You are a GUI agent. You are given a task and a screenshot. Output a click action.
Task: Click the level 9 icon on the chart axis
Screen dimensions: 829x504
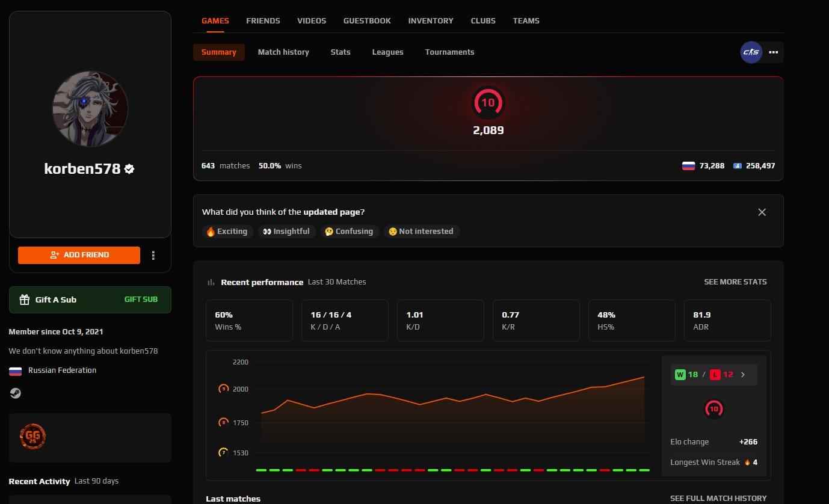(x=224, y=389)
